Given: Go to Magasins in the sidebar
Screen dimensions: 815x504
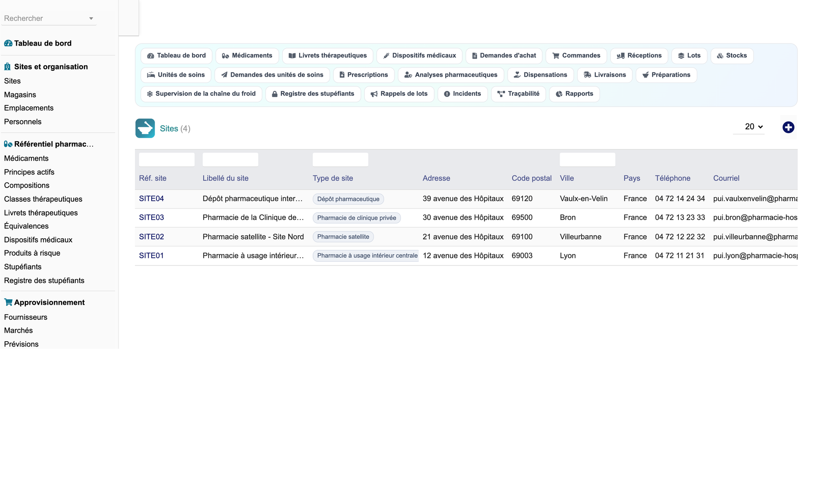Looking at the screenshot, I should (20, 95).
